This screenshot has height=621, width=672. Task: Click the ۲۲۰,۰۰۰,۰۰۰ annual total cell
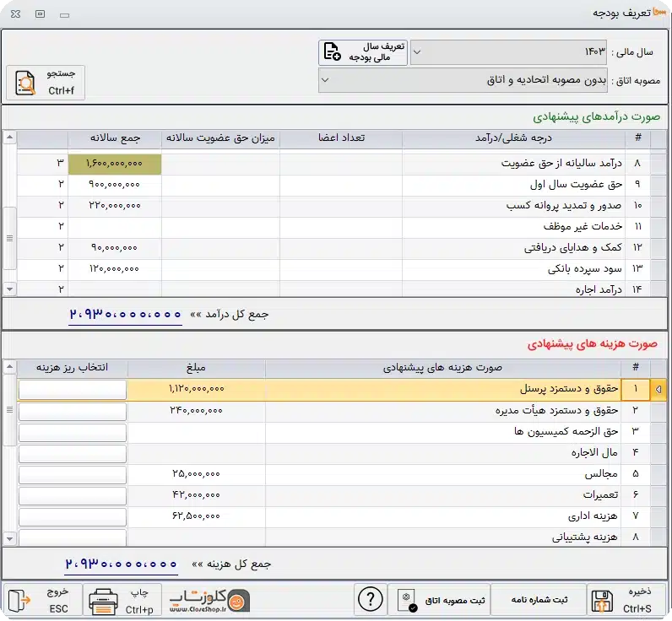[115, 206]
